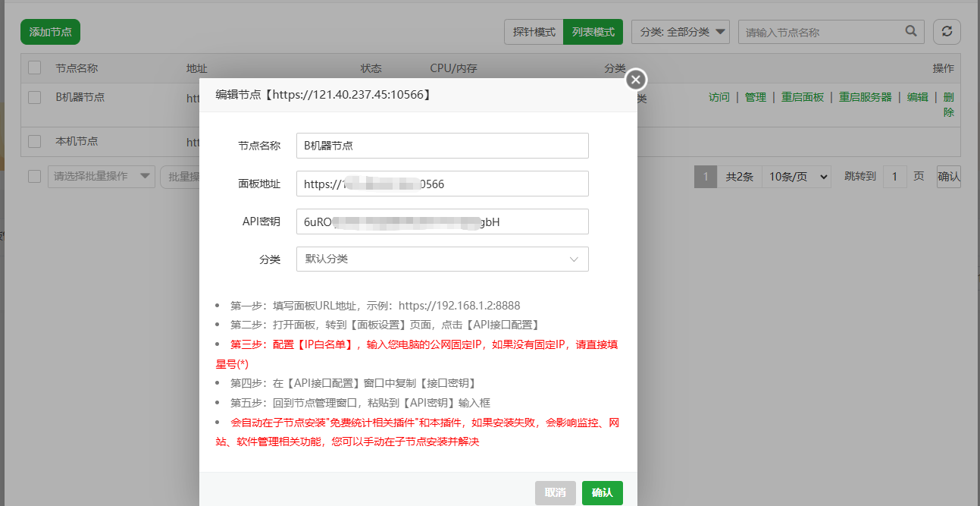Click the green 添加节点 button
980x506 pixels.
(x=50, y=32)
